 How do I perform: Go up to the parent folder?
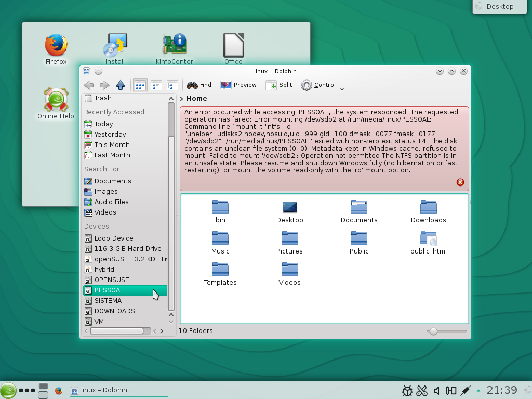click(x=121, y=85)
